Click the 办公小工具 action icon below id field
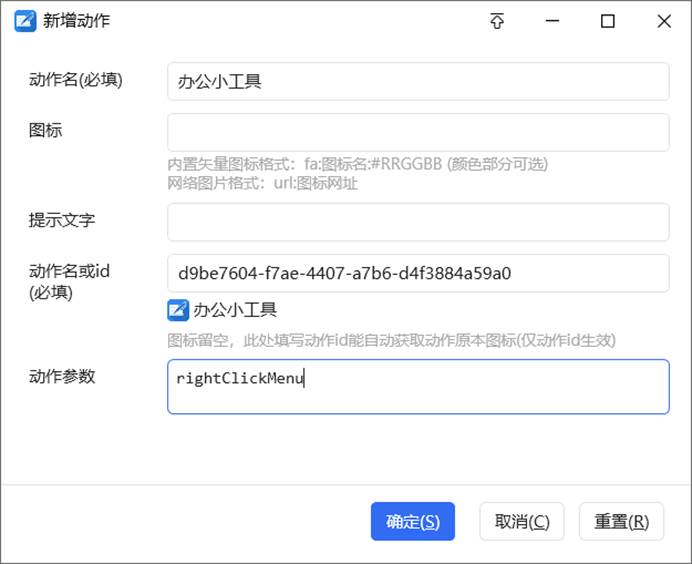 (x=178, y=310)
